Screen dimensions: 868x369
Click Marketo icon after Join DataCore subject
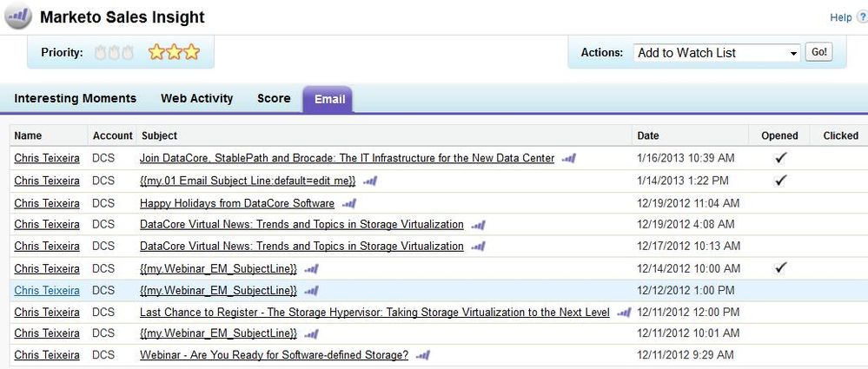tap(569, 159)
